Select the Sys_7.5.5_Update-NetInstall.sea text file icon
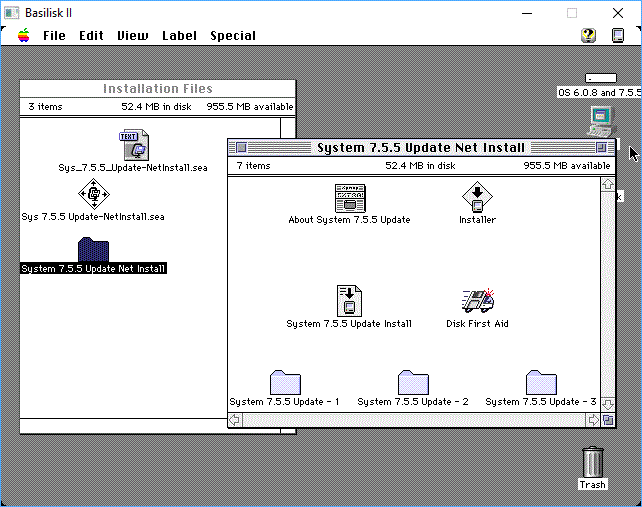 click(134, 145)
